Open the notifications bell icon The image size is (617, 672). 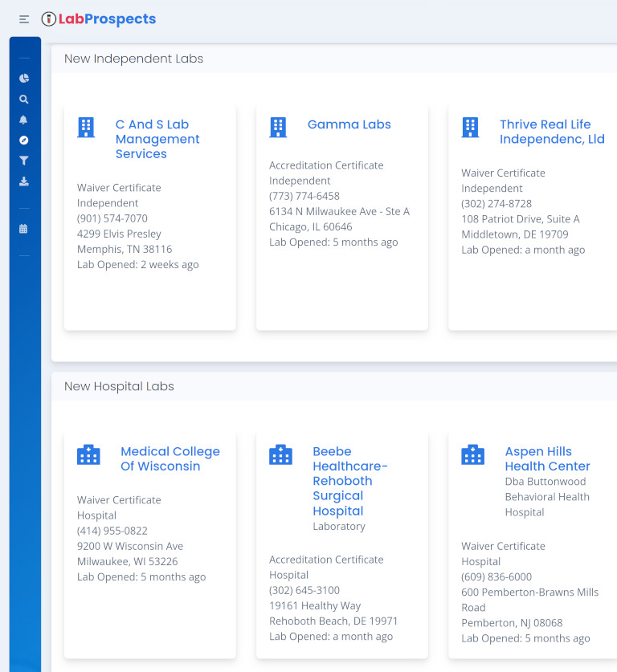(24, 120)
